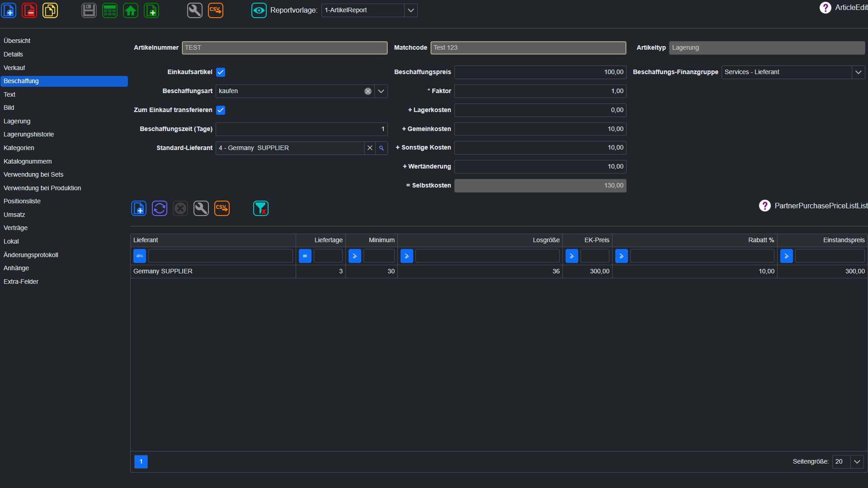Screen dimensions: 868x488
Task: Click the top toolbar CSV export icon
Action: (x=216, y=10)
